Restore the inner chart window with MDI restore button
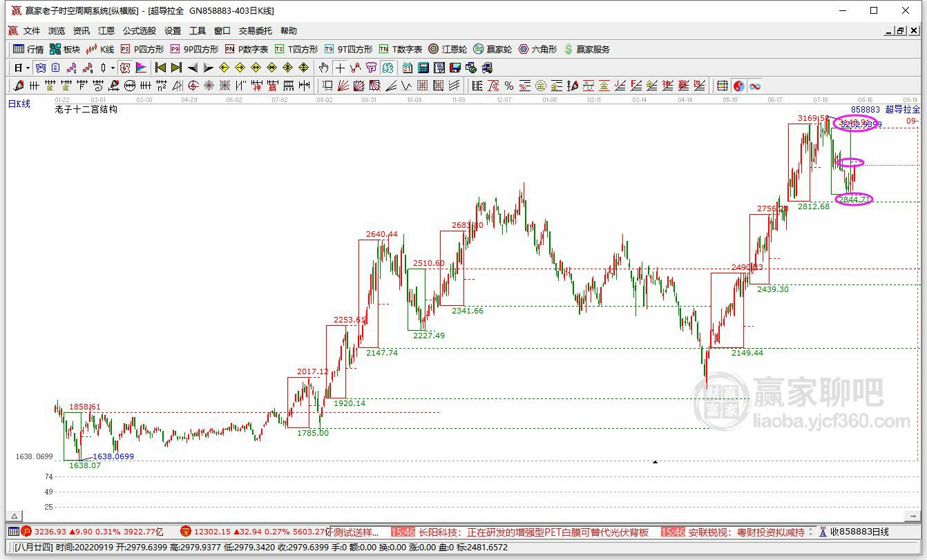Image resolution: width=927 pixels, height=560 pixels. (x=901, y=30)
